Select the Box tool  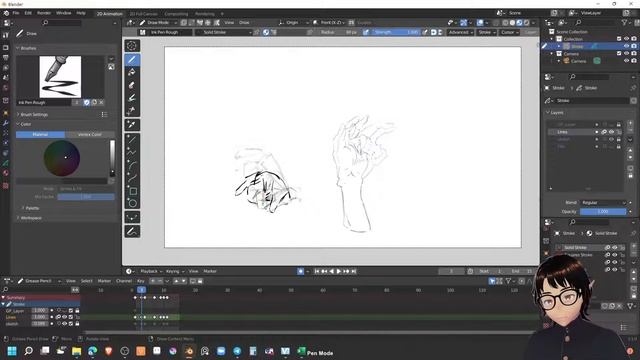tap(132, 191)
